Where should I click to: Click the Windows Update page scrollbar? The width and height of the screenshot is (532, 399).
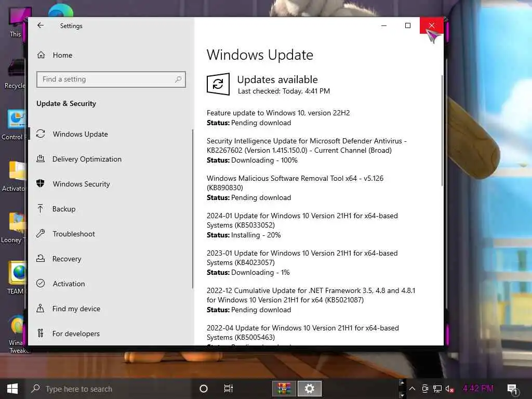tap(442, 130)
